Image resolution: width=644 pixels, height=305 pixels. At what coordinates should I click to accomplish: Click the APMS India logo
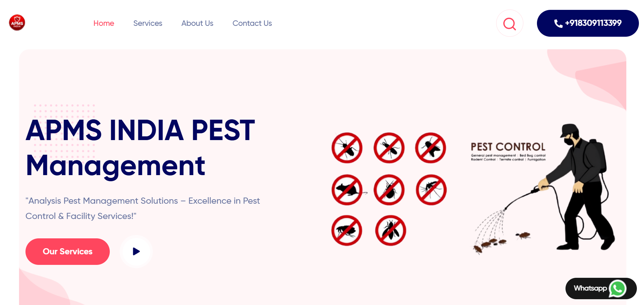coord(17,23)
